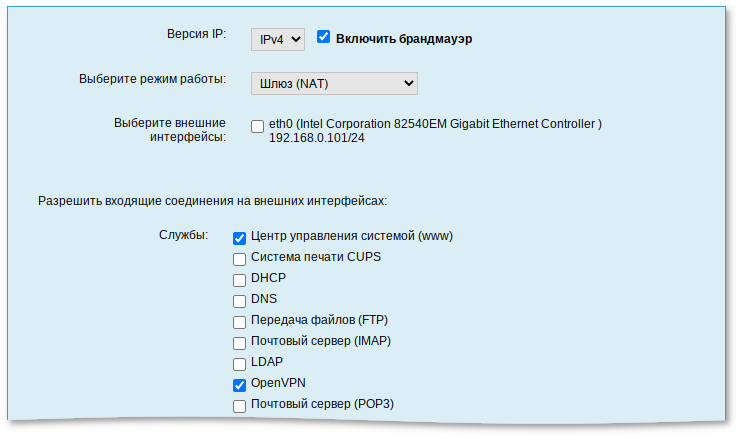Check the LDAP service box
The image size is (739, 438).
pos(240,364)
